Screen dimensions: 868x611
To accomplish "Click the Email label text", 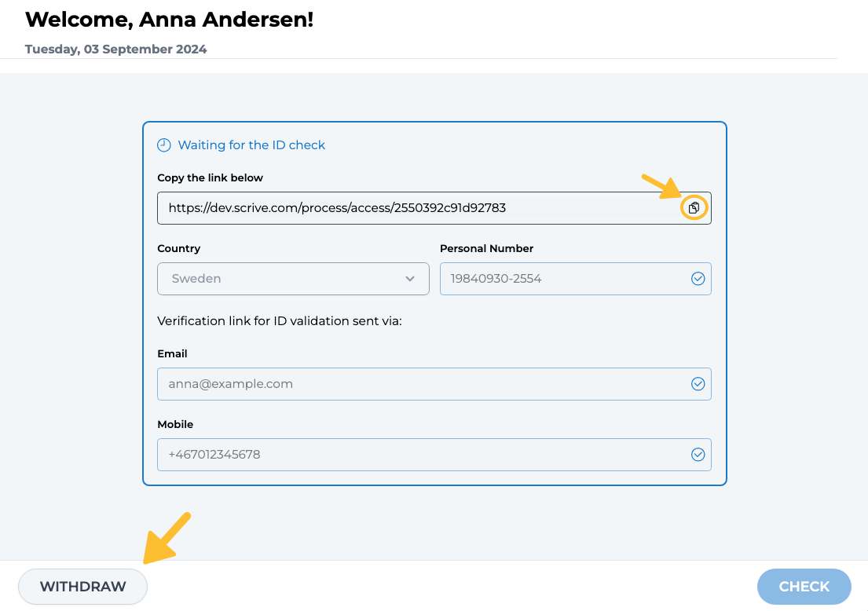I will (x=172, y=354).
